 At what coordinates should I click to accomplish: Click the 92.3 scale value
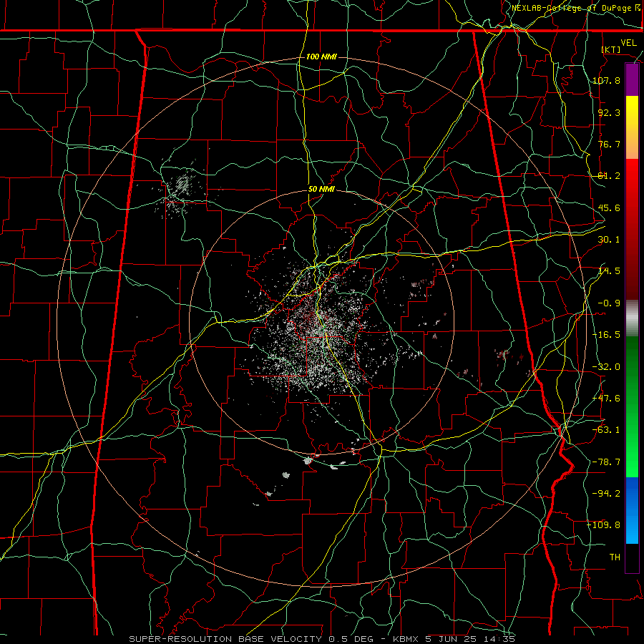pyautogui.click(x=609, y=112)
